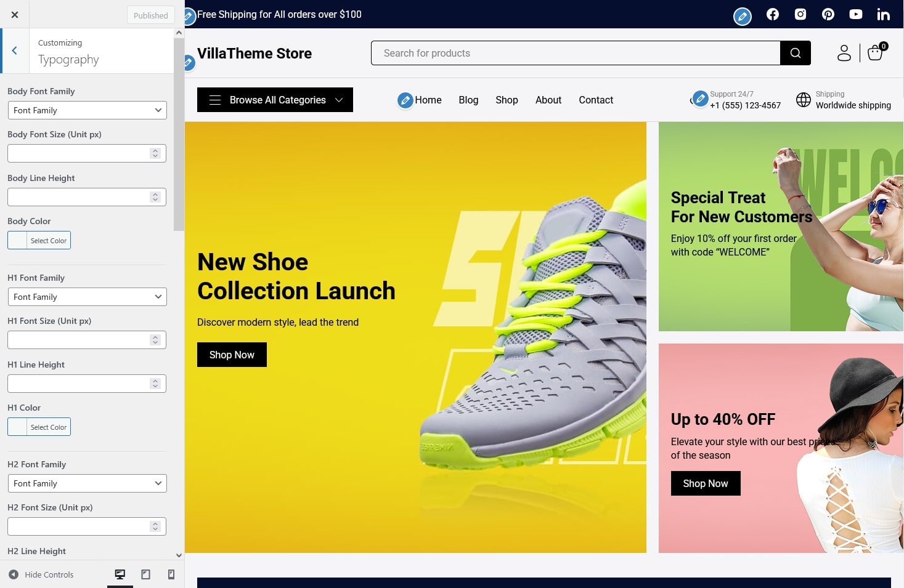Open the Body Color select color swatch
904x588 pixels.
pyautogui.click(x=39, y=240)
